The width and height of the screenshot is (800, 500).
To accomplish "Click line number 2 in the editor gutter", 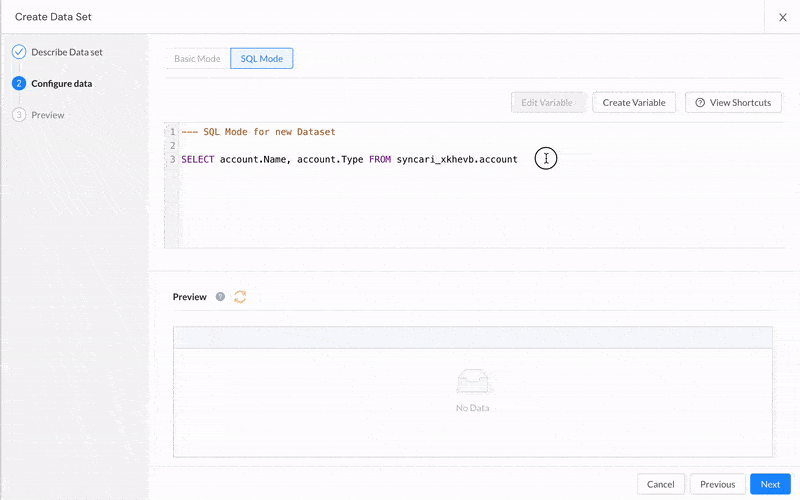I will pyautogui.click(x=173, y=145).
